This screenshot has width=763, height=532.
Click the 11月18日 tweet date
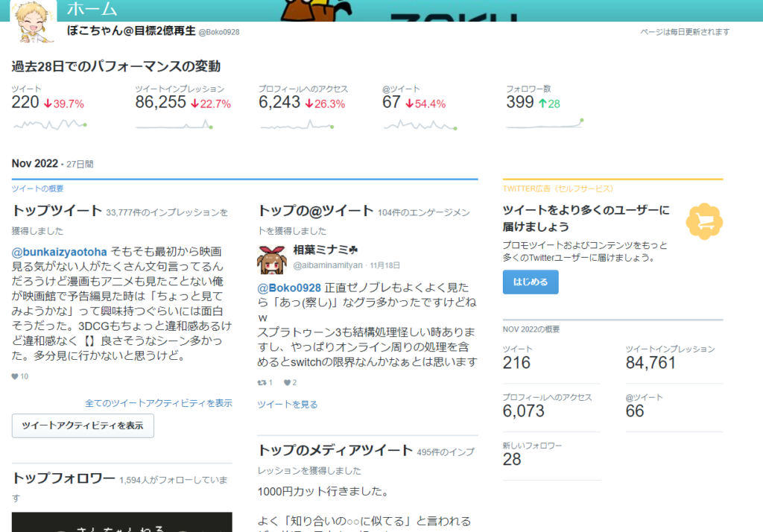pos(385,265)
